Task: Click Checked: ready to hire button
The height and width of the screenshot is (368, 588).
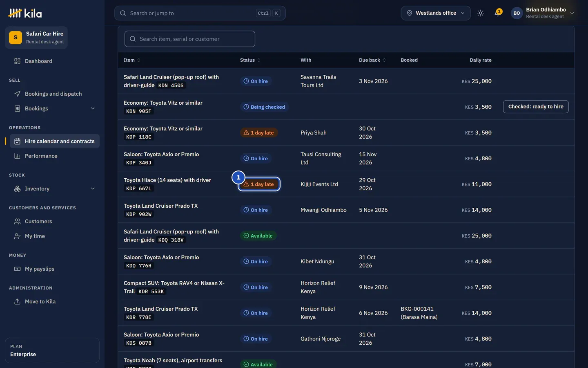Action: click(536, 107)
